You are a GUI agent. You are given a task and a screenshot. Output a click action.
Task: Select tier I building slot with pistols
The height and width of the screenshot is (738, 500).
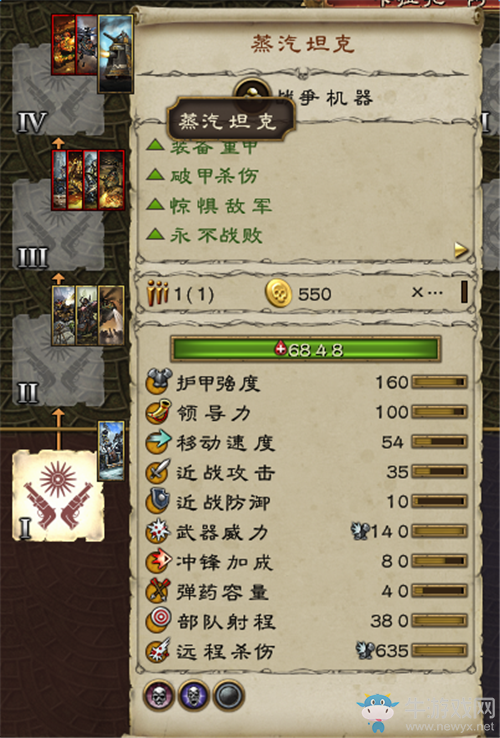tap(58, 496)
